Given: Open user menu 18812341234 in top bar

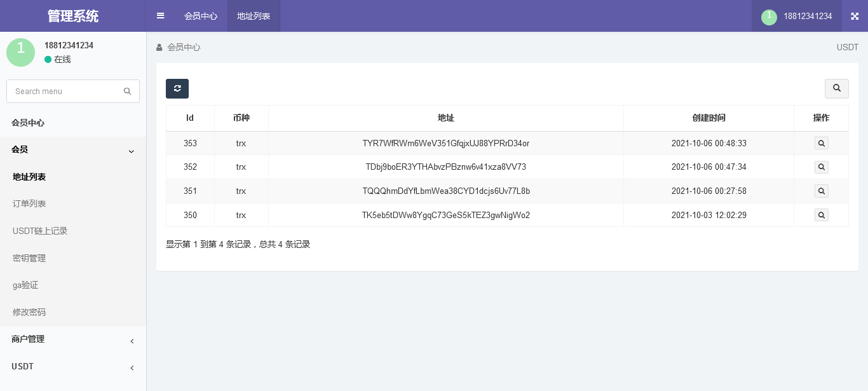Looking at the screenshot, I should click(797, 16).
